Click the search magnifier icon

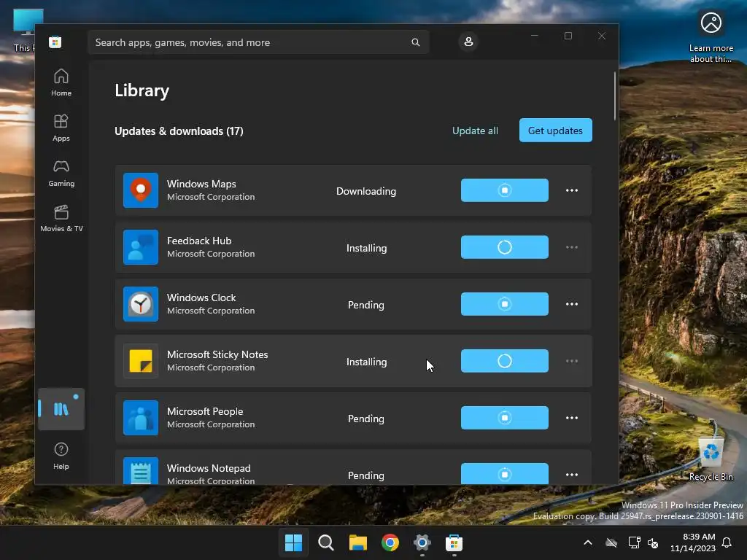click(x=415, y=42)
